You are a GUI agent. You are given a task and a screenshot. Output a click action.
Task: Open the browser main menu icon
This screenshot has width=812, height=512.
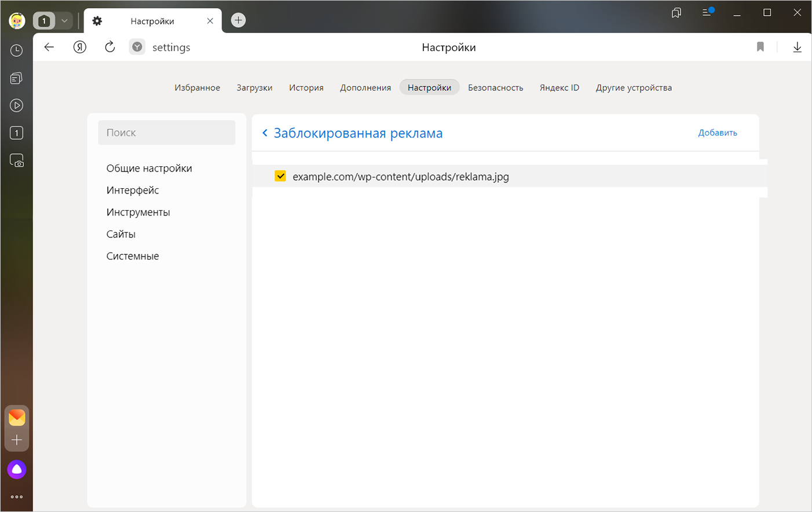tap(708, 12)
